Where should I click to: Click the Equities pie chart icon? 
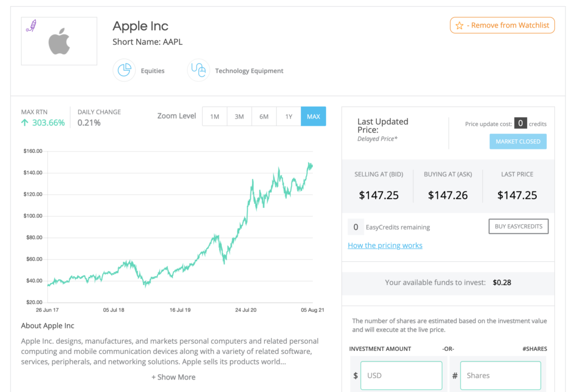(x=124, y=70)
